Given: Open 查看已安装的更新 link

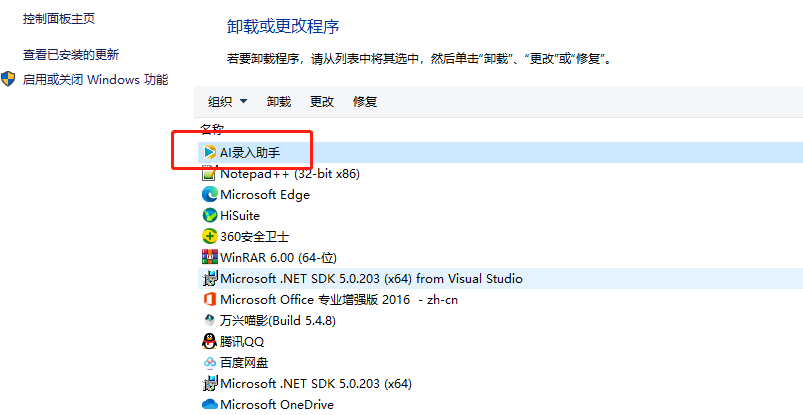Looking at the screenshot, I should tap(71, 54).
